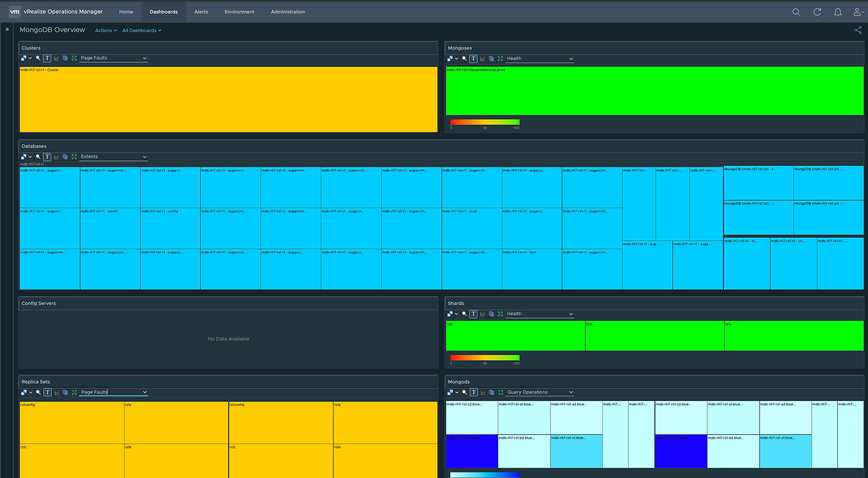Click the fit-to-view icon in the Mongoses widget
Image resolution: width=868 pixels, height=478 pixels.
pyautogui.click(x=500, y=59)
